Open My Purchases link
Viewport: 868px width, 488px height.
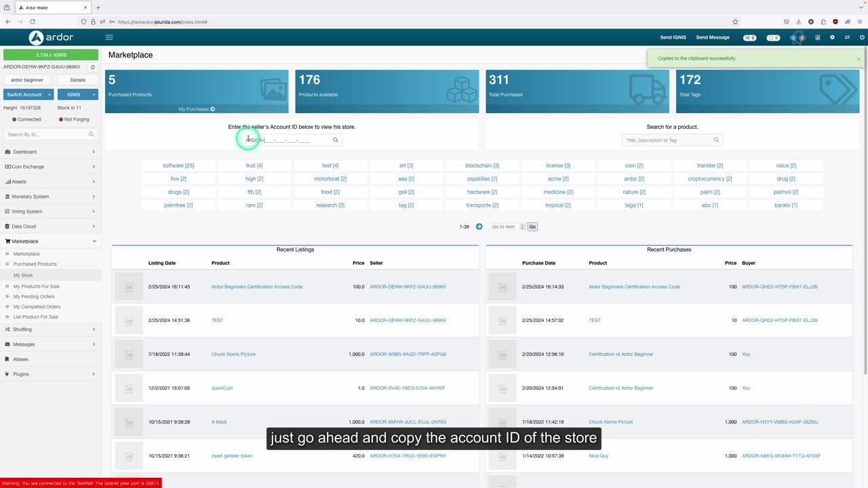[x=197, y=109]
